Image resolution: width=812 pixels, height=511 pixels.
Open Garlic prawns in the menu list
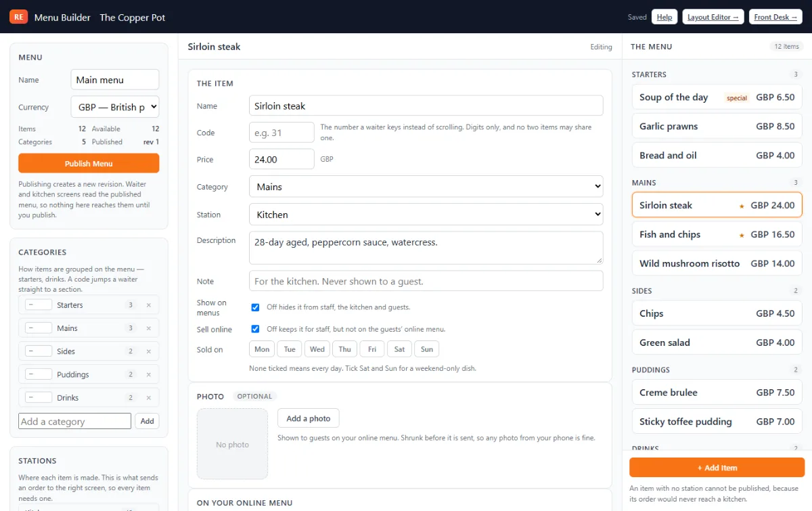pyautogui.click(x=717, y=127)
